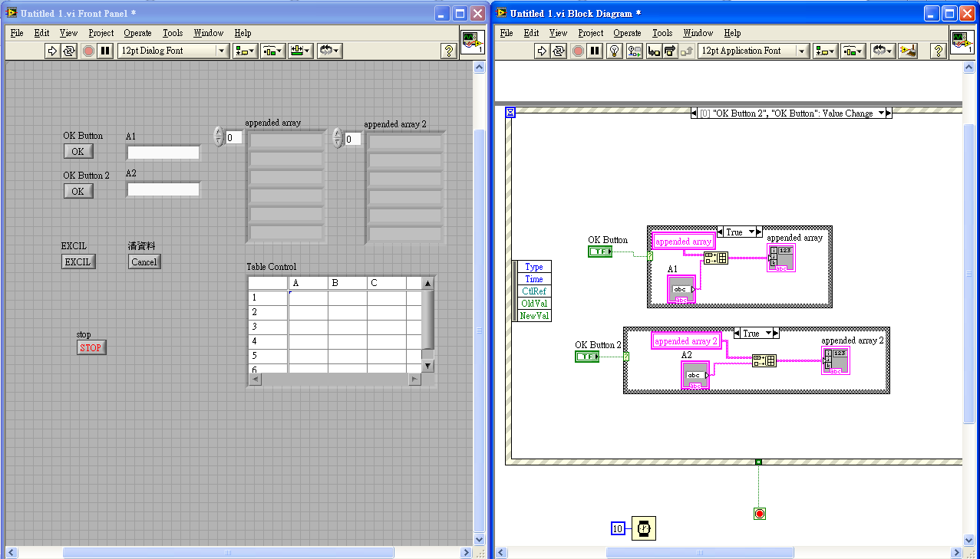Open Window menu in Block Diagram window

point(698,33)
